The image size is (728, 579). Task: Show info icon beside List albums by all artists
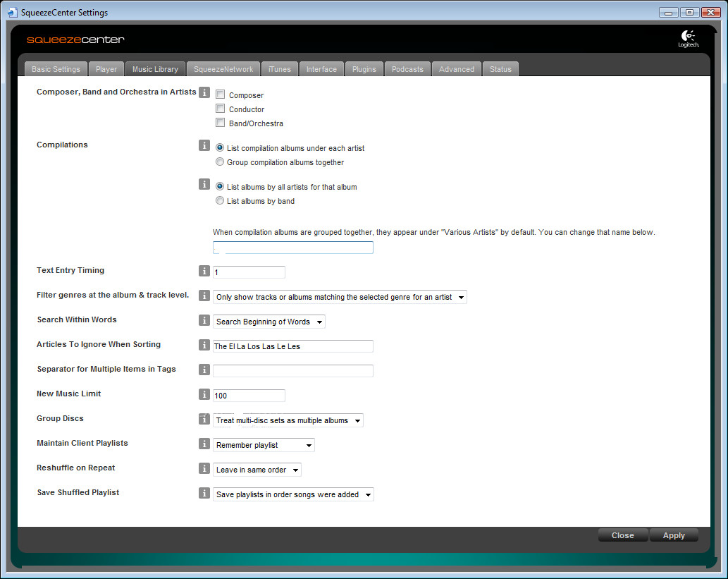point(204,184)
